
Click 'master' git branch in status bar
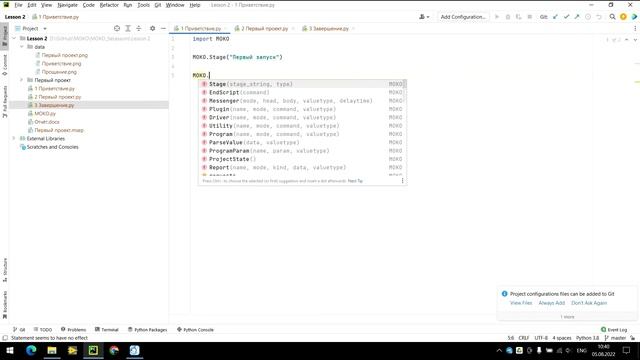[x=615, y=338]
